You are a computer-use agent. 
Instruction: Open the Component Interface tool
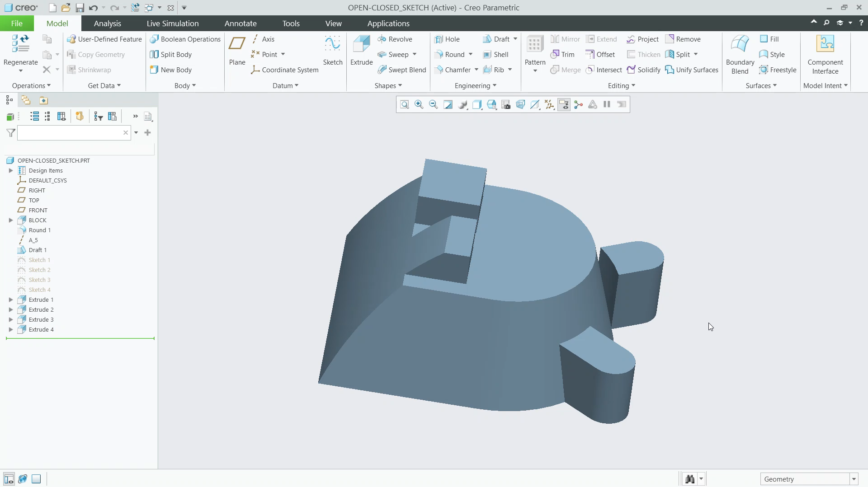tap(825, 54)
